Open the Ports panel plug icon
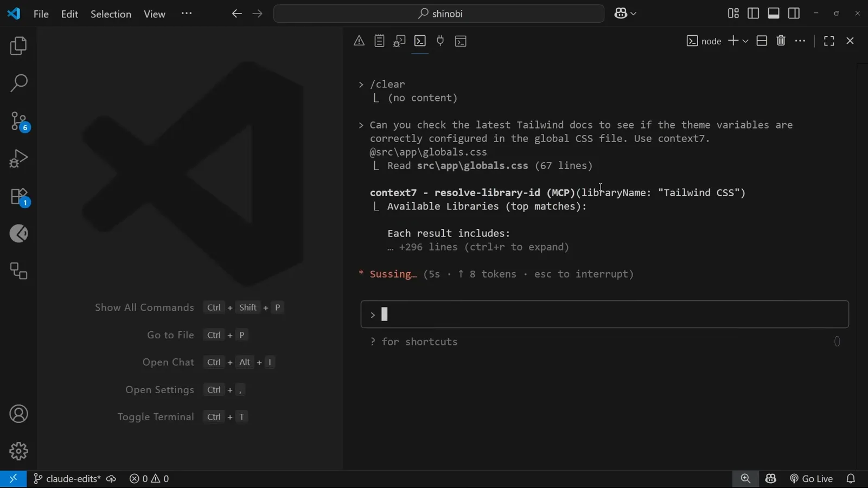868x488 pixels. pos(441,41)
